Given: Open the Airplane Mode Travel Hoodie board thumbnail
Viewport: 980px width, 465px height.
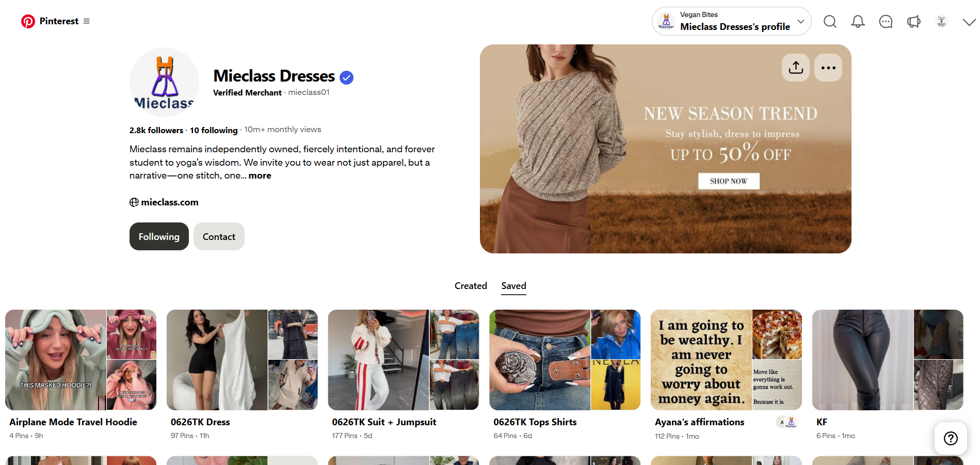Looking at the screenshot, I should 81,360.
